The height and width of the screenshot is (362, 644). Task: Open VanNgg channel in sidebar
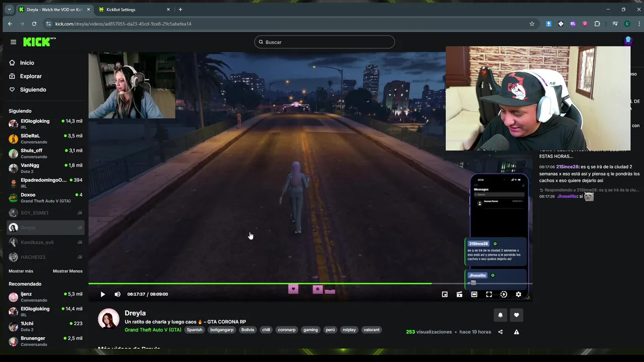[x=45, y=168]
